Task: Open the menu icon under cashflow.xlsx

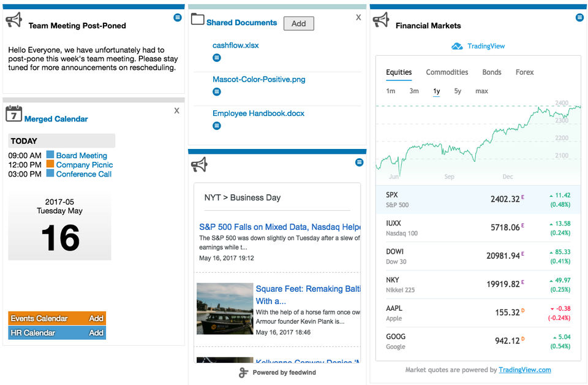Action: pos(216,58)
